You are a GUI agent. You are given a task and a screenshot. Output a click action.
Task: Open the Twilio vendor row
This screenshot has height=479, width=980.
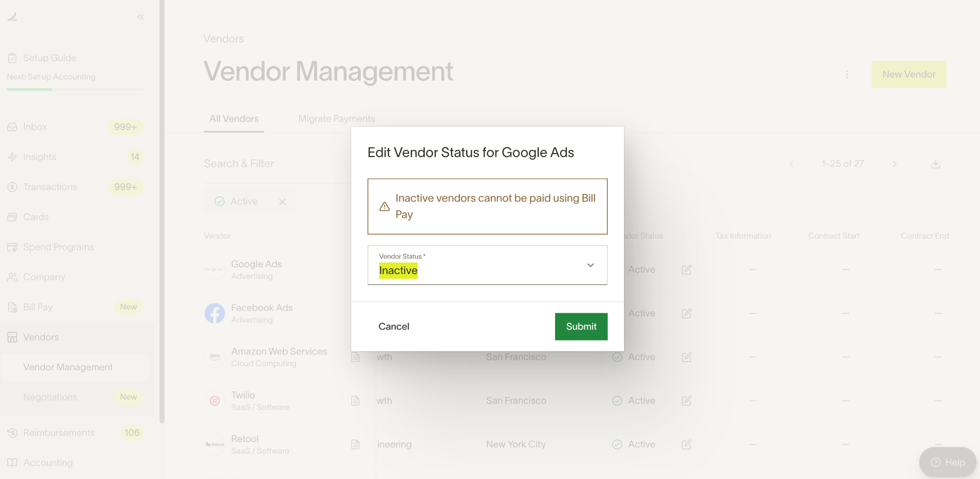tap(243, 395)
